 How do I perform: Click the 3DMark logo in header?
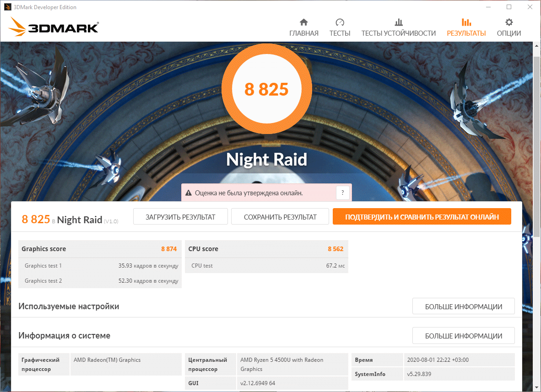pyautogui.click(x=53, y=26)
